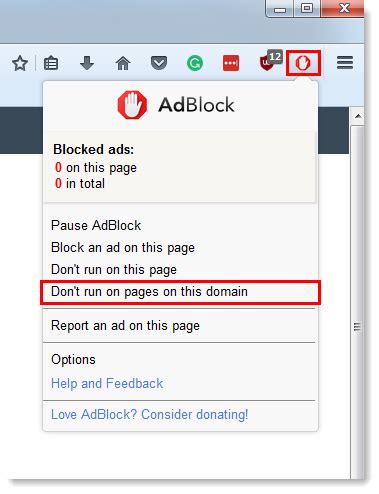Follow the Help and Feedback link
Screen dimensions: 379x494
[x=107, y=383]
